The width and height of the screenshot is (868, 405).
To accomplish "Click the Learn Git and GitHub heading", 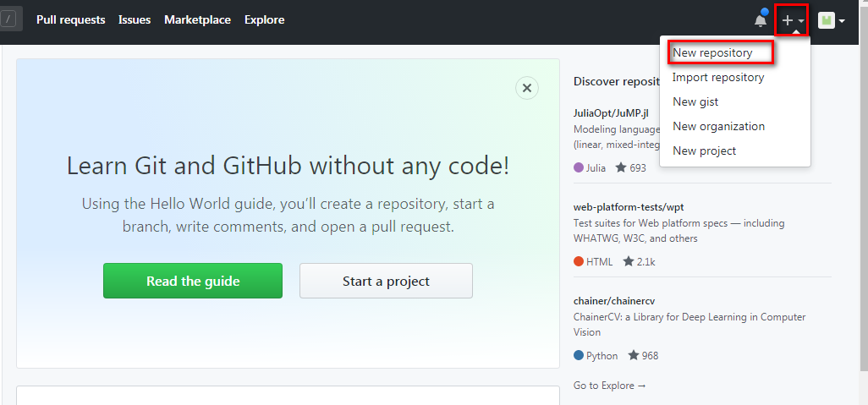I will click(x=288, y=166).
